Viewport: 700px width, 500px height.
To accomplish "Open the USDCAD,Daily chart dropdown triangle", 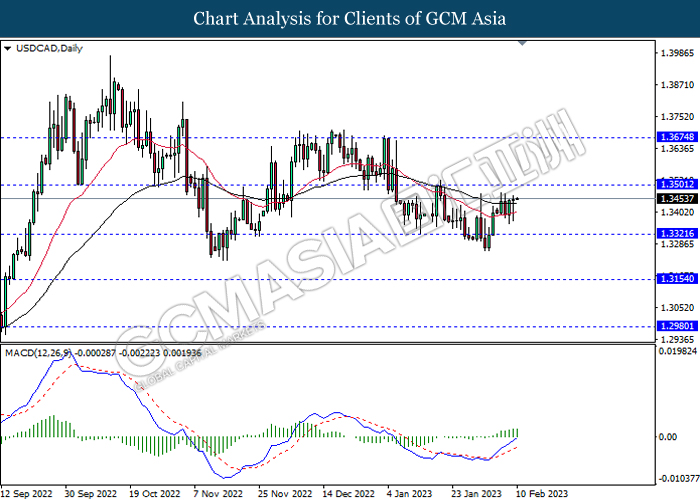I will [x=7, y=48].
